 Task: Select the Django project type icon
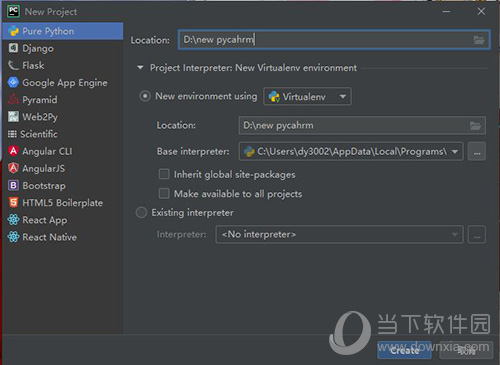click(x=13, y=48)
